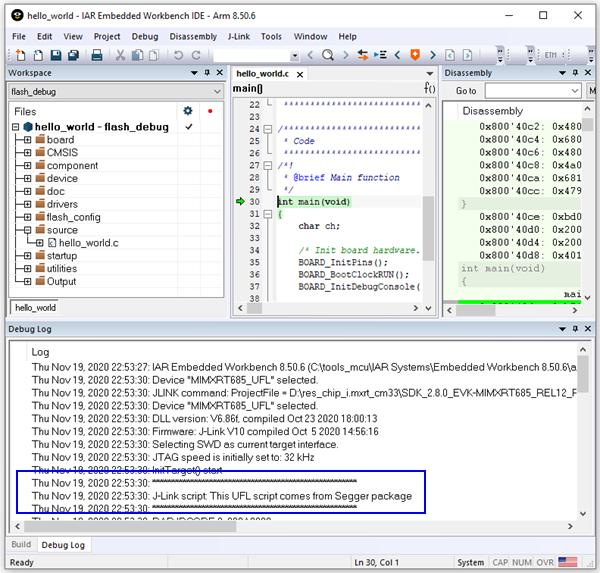
Task: Collapse the source folder
Action: [27, 230]
